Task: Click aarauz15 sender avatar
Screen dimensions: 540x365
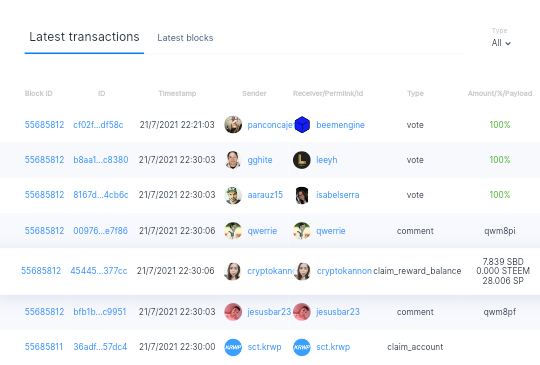Action: pyautogui.click(x=233, y=195)
